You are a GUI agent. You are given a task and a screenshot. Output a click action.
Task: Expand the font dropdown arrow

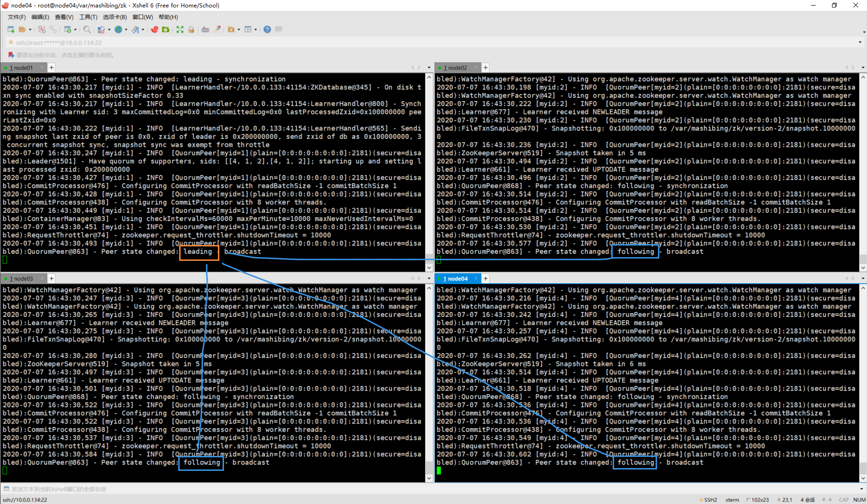click(143, 29)
